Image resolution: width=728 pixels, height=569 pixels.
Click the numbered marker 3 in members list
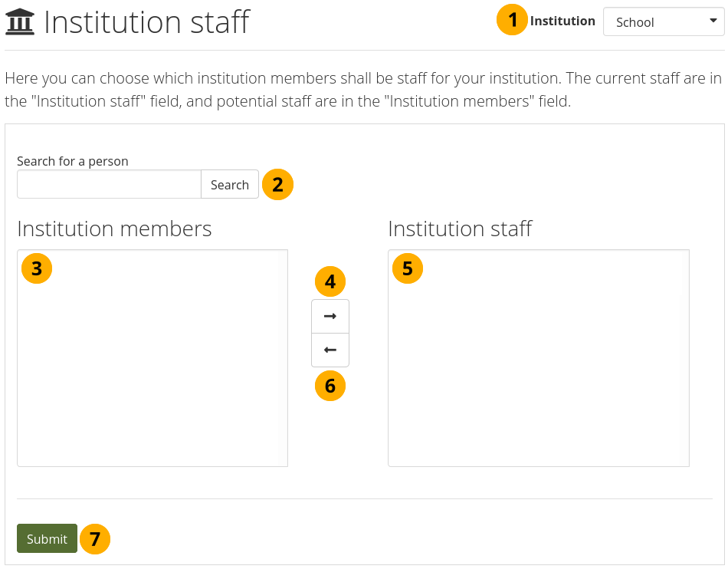37,268
